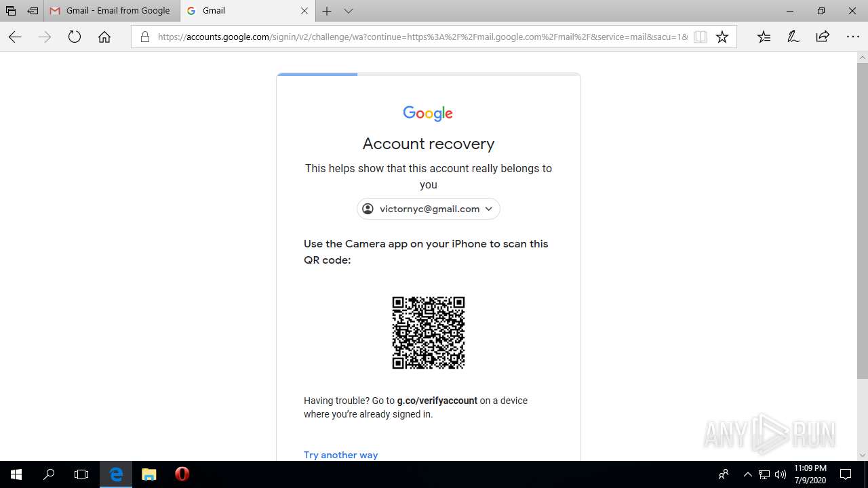Click the account recovery QR code

[429, 333]
